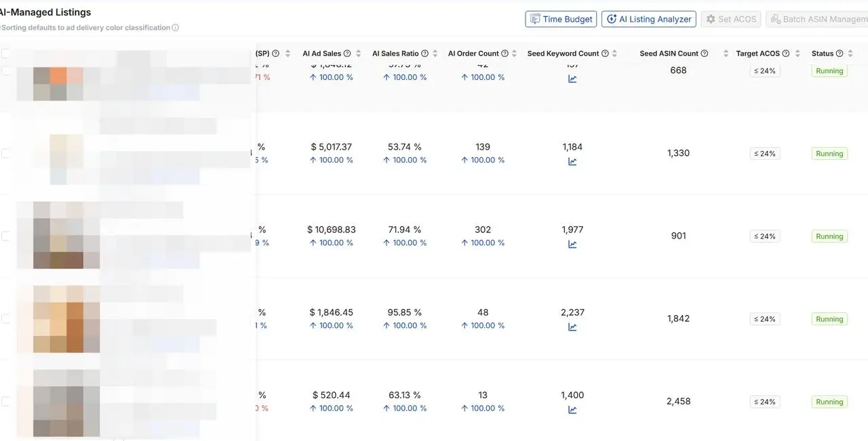Screen dimensions: 868x441
Task: View the chart icon beside 2,237 seed keywords
Action: (x=572, y=327)
